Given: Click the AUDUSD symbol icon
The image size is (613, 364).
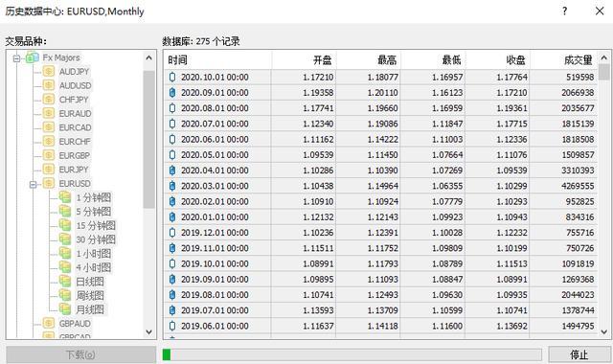Looking at the screenshot, I should (49, 85).
